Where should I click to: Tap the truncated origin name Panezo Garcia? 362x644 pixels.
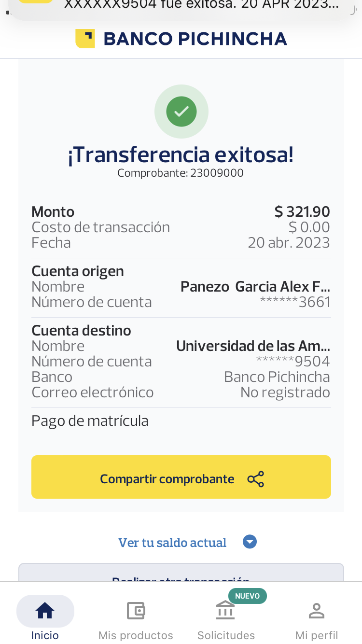[255, 287]
